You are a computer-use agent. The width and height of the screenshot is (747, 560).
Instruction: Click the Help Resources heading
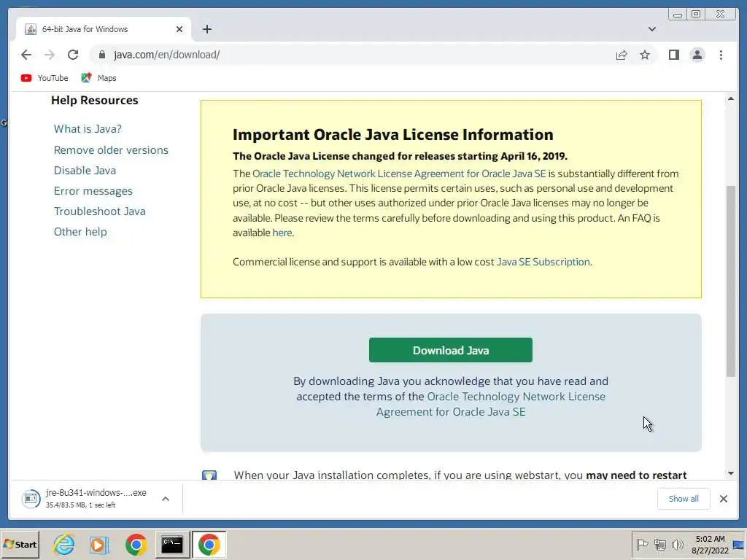(95, 100)
